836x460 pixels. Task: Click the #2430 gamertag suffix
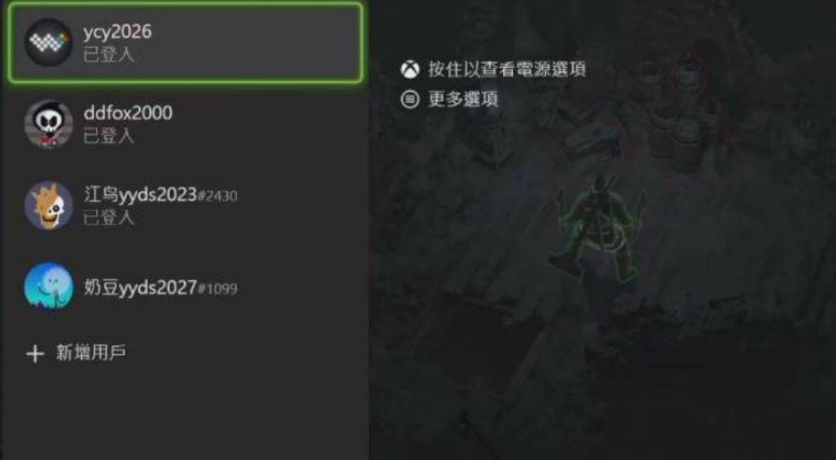(218, 196)
